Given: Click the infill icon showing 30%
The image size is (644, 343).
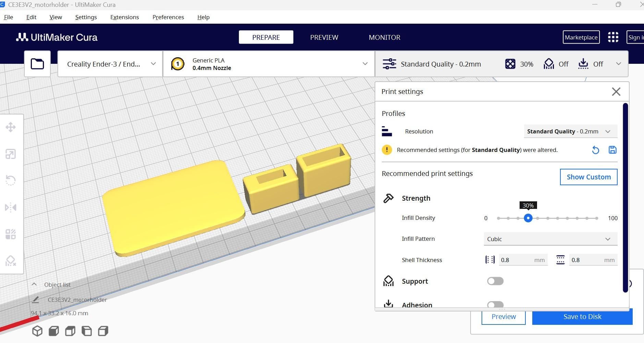Looking at the screenshot, I should point(510,64).
